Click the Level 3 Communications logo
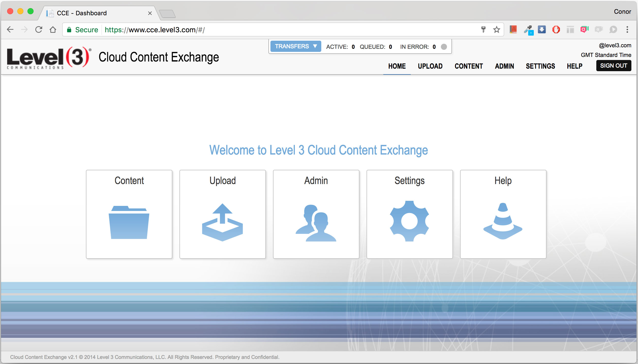This screenshot has width=638, height=364. coord(49,58)
